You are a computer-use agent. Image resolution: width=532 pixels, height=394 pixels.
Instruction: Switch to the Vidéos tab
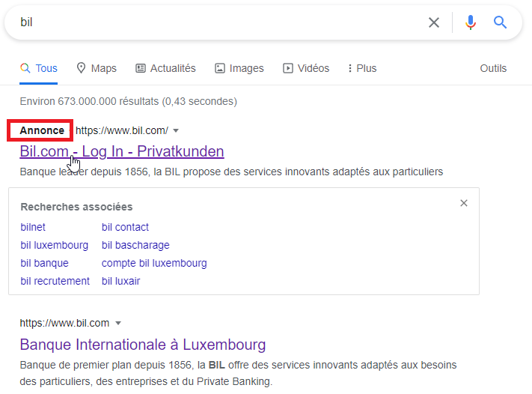[306, 68]
